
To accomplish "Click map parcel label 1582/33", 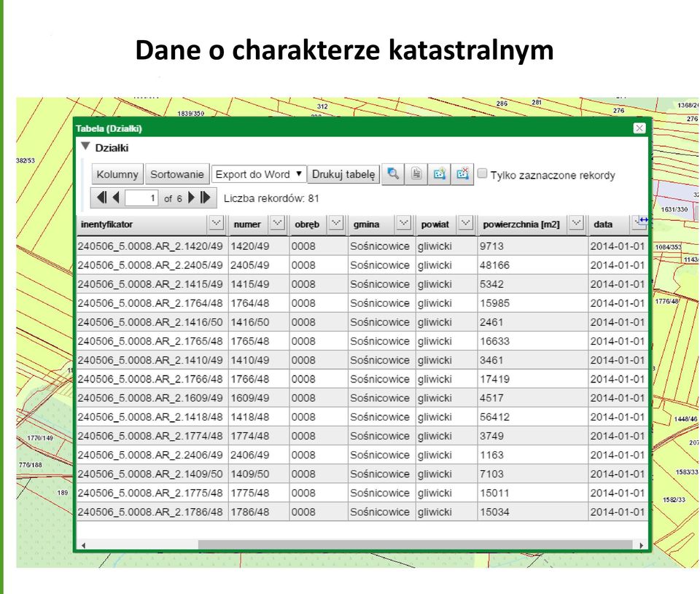I will 674,500.
